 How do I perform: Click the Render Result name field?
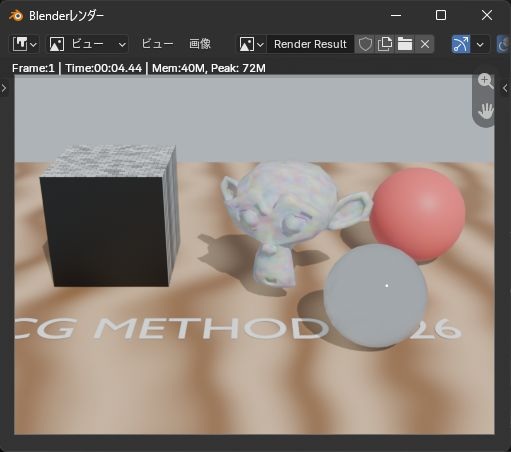(310, 44)
